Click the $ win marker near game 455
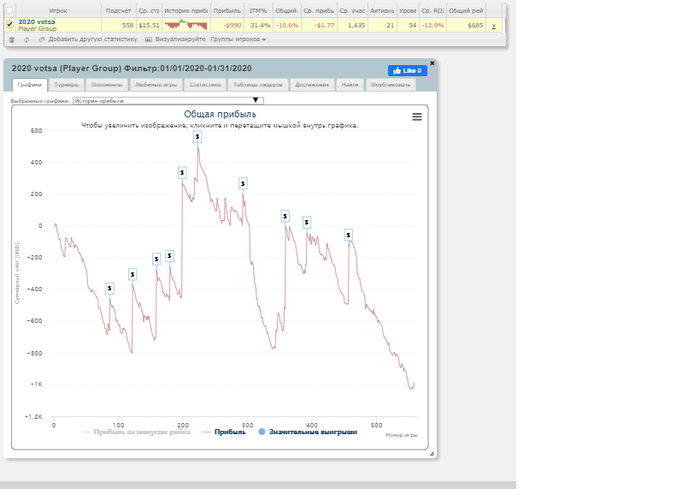 point(349,235)
